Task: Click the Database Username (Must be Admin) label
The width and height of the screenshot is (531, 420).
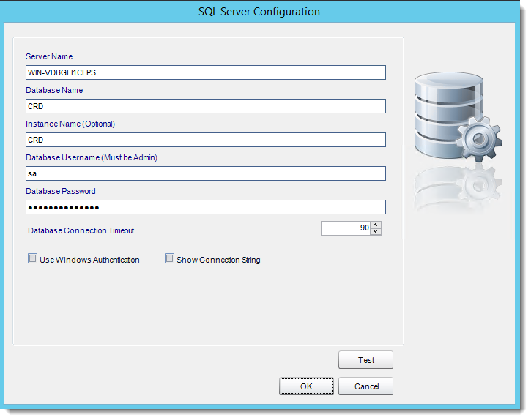Action: tap(92, 158)
